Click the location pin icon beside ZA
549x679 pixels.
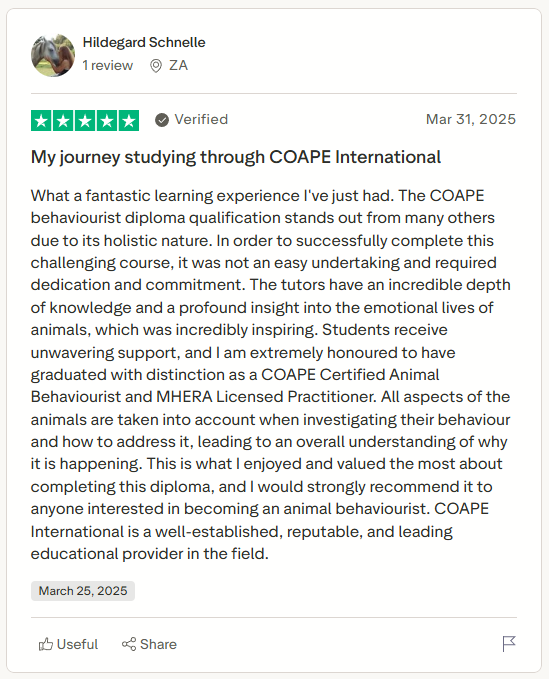tap(155, 66)
